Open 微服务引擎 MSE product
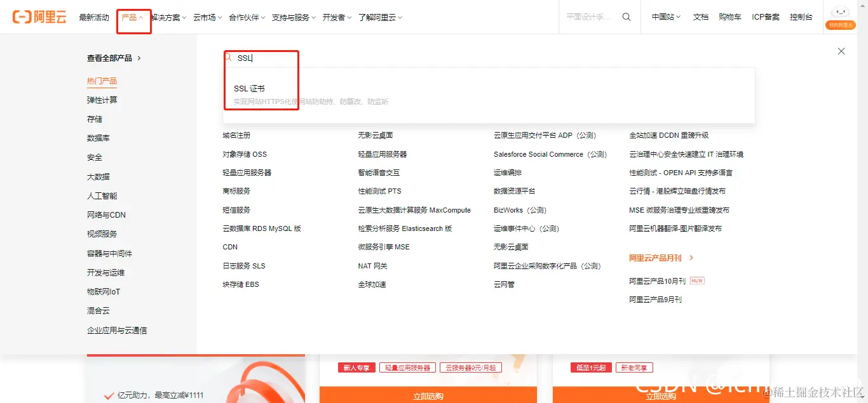 tap(384, 247)
